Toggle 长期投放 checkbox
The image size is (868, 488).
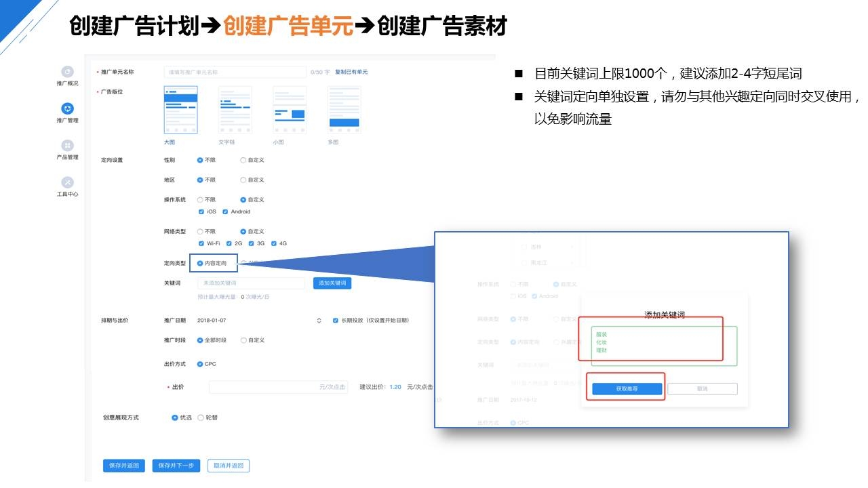(x=336, y=321)
